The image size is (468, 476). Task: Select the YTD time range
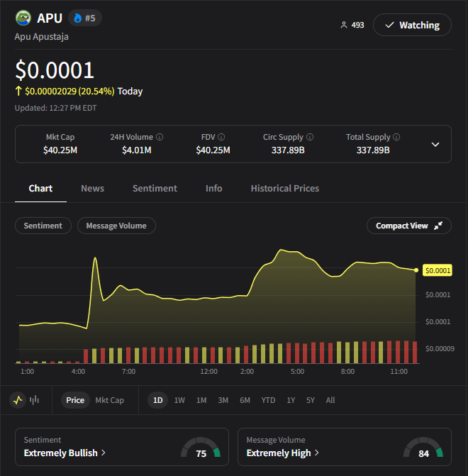pyautogui.click(x=268, y=400)
